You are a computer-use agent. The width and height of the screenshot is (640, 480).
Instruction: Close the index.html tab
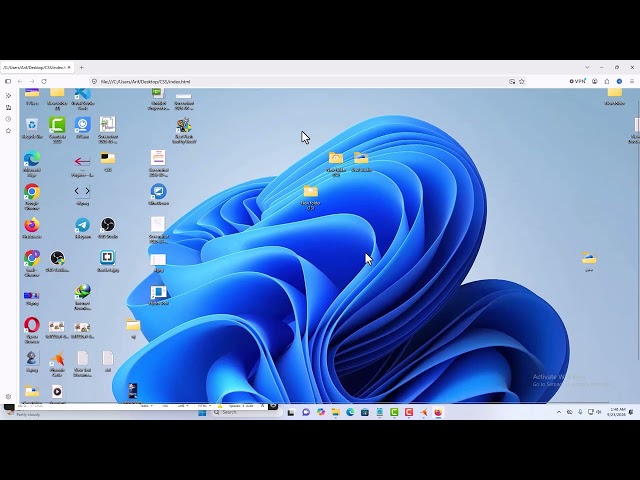click(x=69, y=67)
